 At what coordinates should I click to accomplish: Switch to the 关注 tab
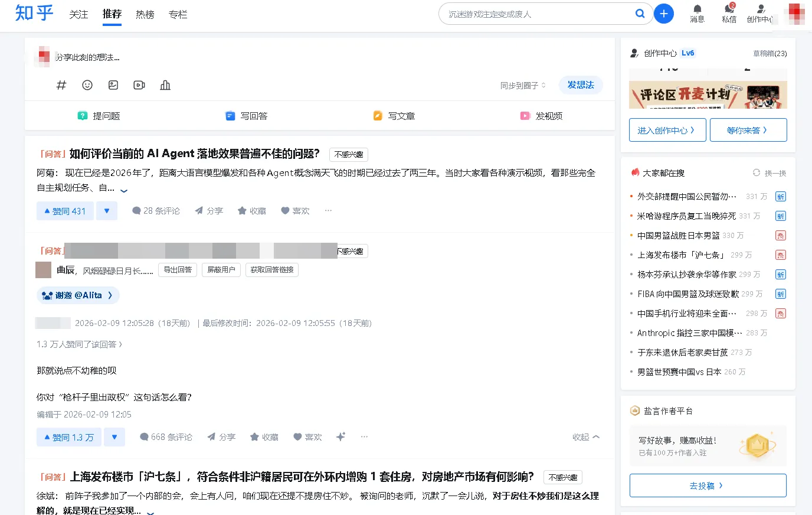tap(78, 15)
